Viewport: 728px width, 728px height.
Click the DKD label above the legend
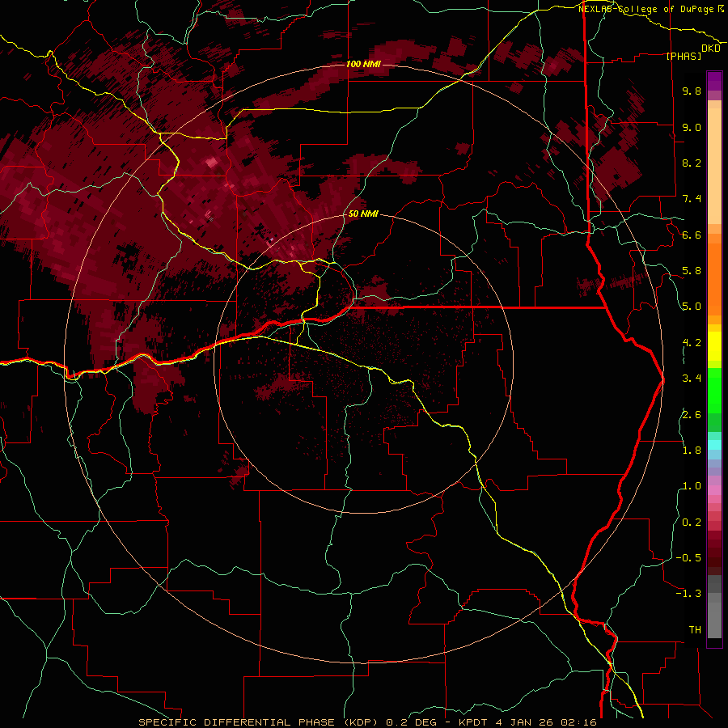[711, 49]
